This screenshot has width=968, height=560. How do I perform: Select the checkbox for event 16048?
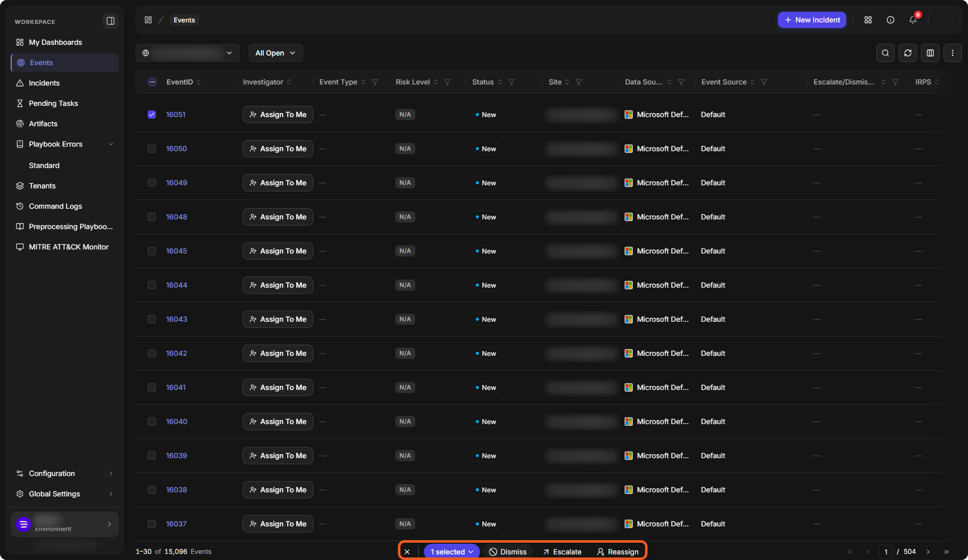pos(152,217)
